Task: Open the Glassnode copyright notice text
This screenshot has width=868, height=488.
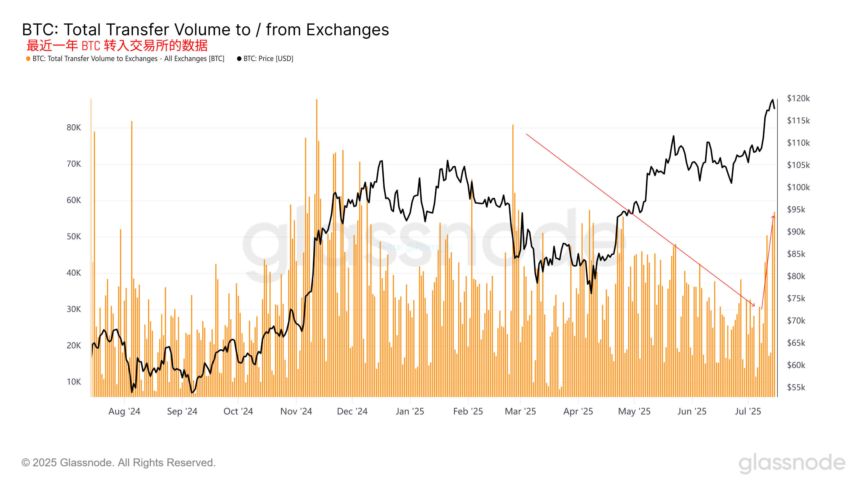Action: (x=119, y=463)
